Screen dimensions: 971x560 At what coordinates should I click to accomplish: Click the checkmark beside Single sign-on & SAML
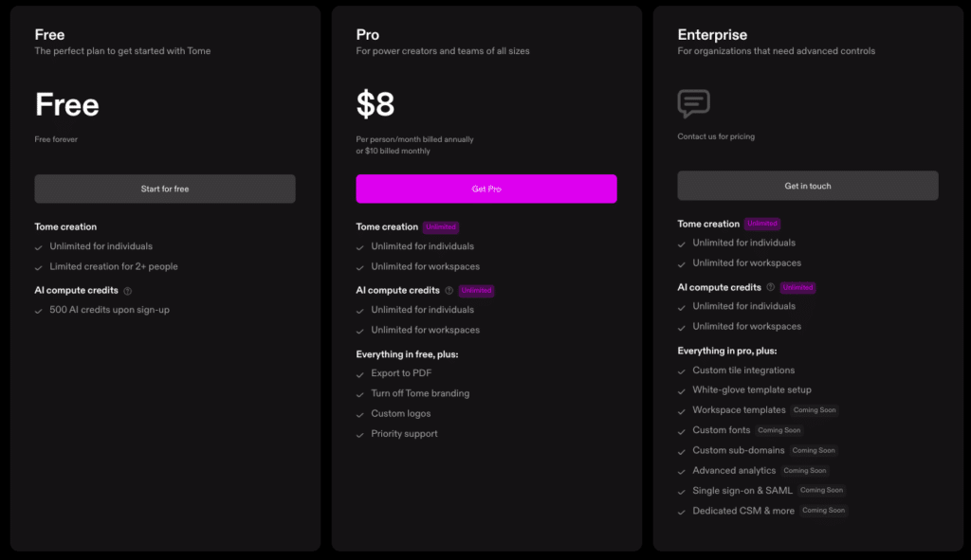pyautogui.click(x=681, y=490)
